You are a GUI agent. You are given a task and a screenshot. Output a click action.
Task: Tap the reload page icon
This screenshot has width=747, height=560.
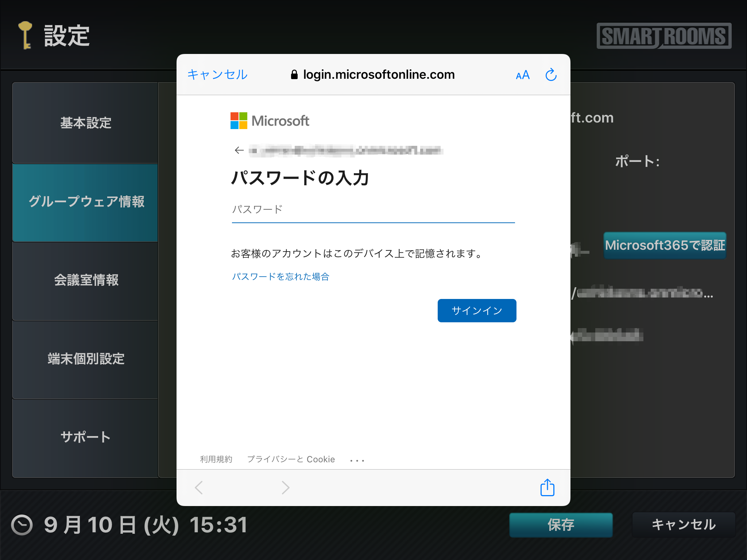[550, 75]
